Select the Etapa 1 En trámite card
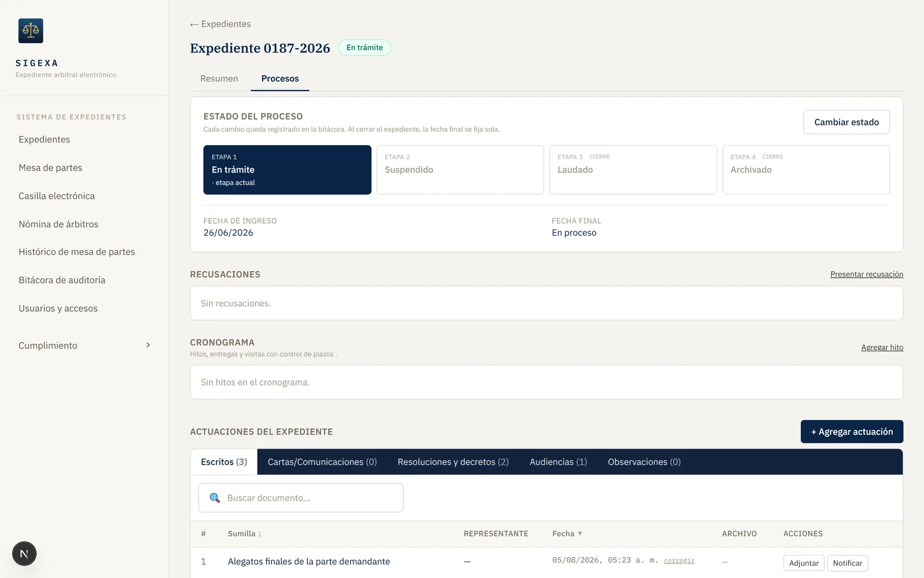This screenshot has width=924, height=578. [x=287, y=170]
